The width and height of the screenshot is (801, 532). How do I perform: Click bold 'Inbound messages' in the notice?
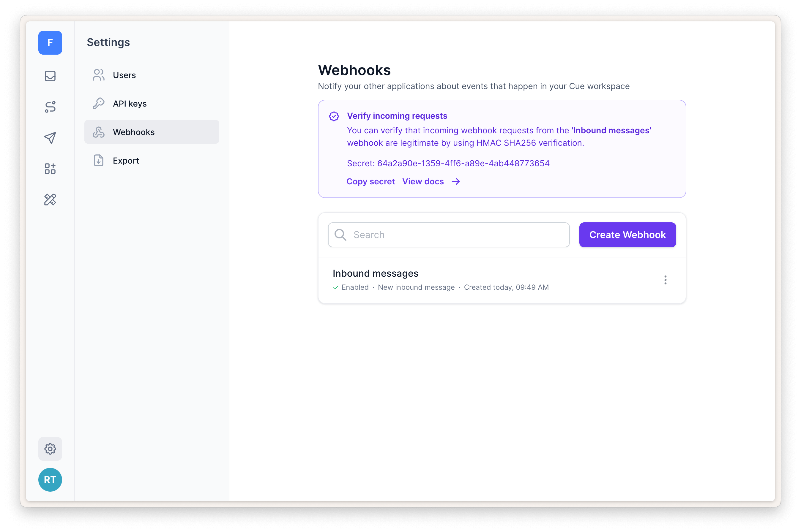click(611, 131)
